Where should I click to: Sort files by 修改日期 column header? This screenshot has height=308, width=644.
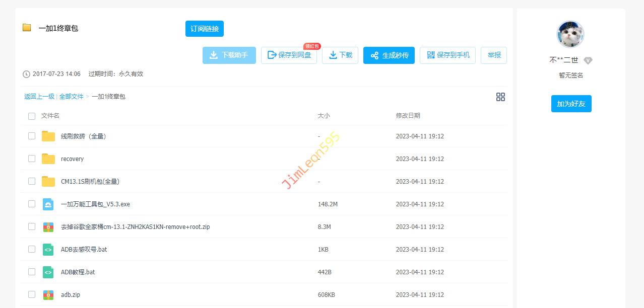click(x=408, y=116)
